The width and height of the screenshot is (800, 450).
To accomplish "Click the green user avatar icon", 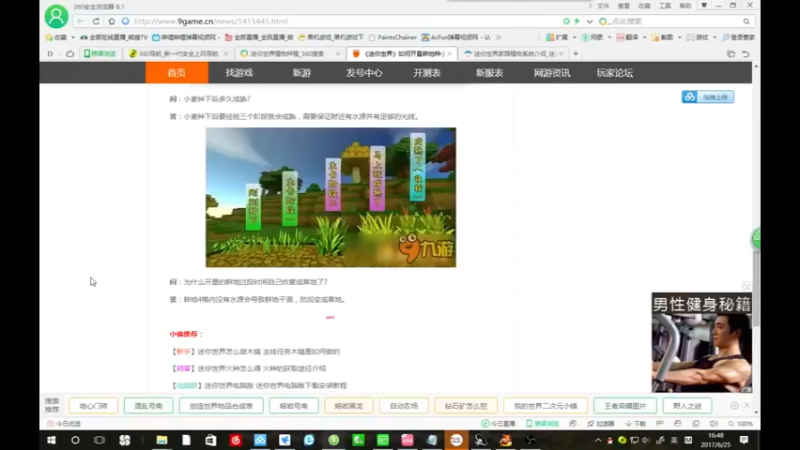I will point(56,16).
